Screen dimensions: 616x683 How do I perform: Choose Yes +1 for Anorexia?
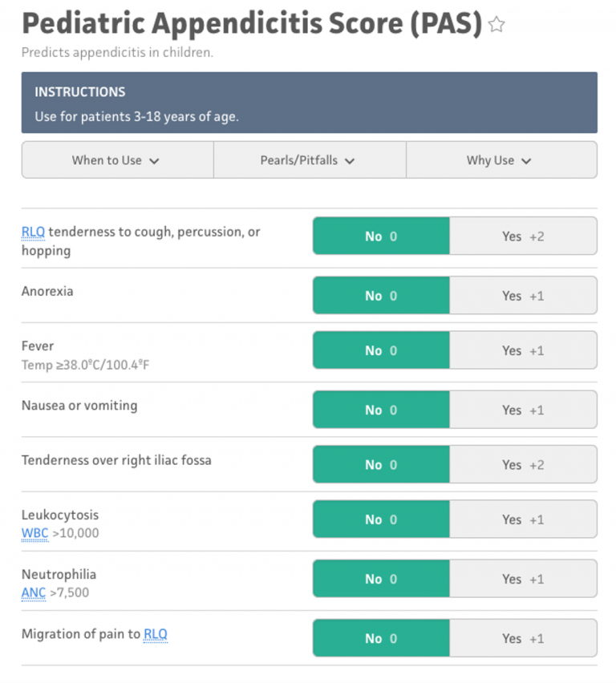pyautogui.click(x=523, y=296)
